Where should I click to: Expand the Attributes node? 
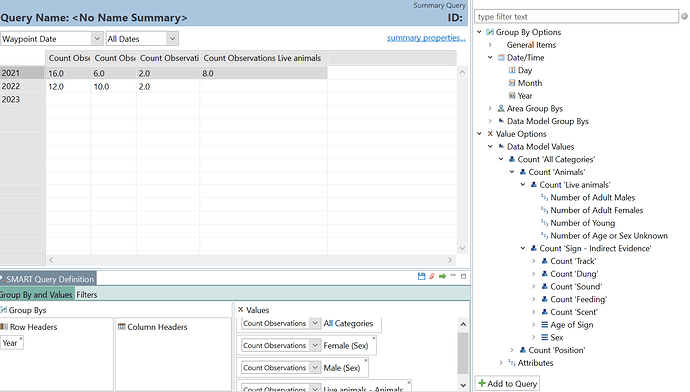pyautogui.click(x=501, y=363)
